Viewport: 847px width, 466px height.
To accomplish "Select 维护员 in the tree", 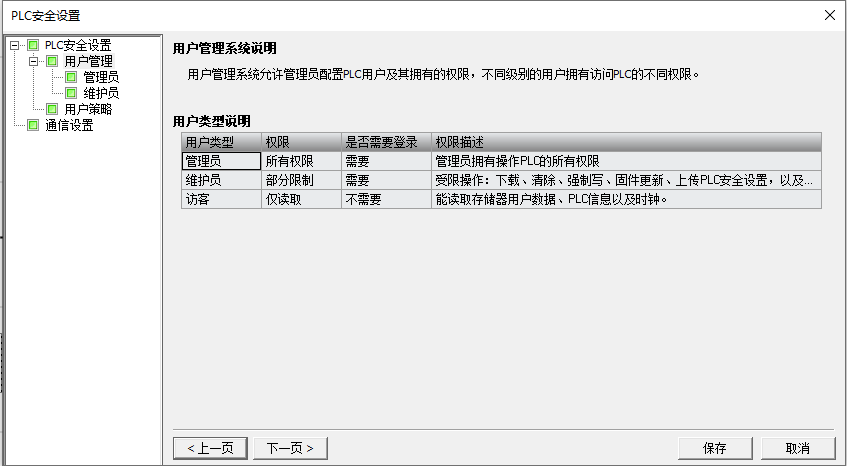I will (x=101, y=93).
